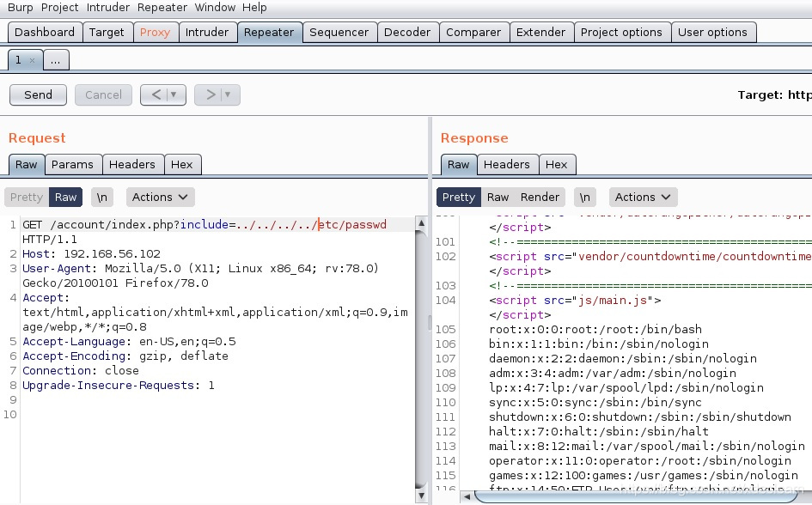Select the request Headers tab
The image size is (812, 505).
click(x=132, y=165)
